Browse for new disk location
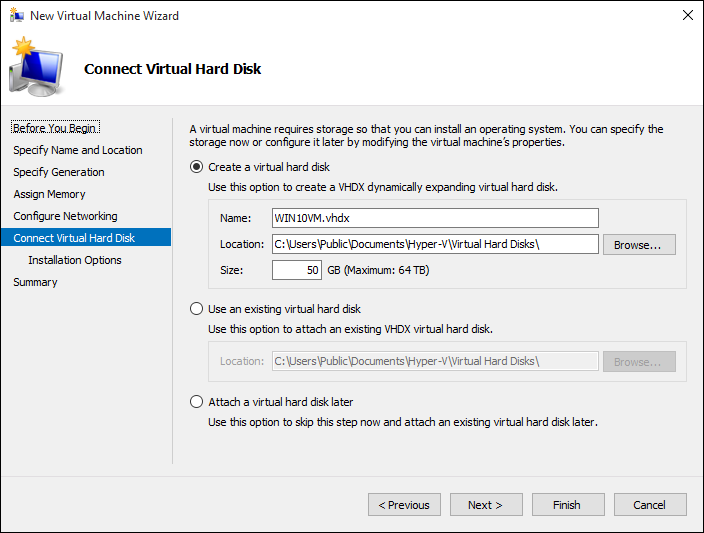Image resolution: width=704 pixels, height=533 pixels. (x=639, y=245)
